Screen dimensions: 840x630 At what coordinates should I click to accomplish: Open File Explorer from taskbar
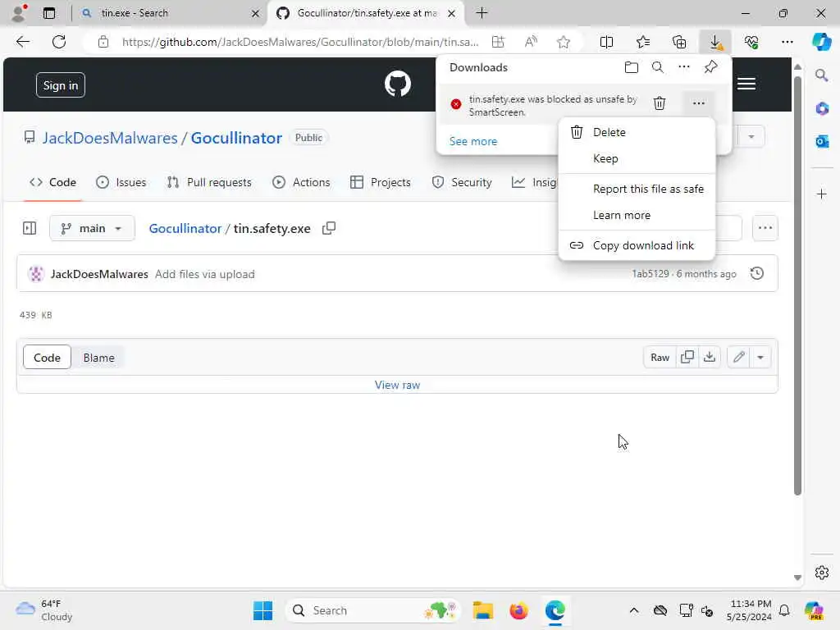482,610
